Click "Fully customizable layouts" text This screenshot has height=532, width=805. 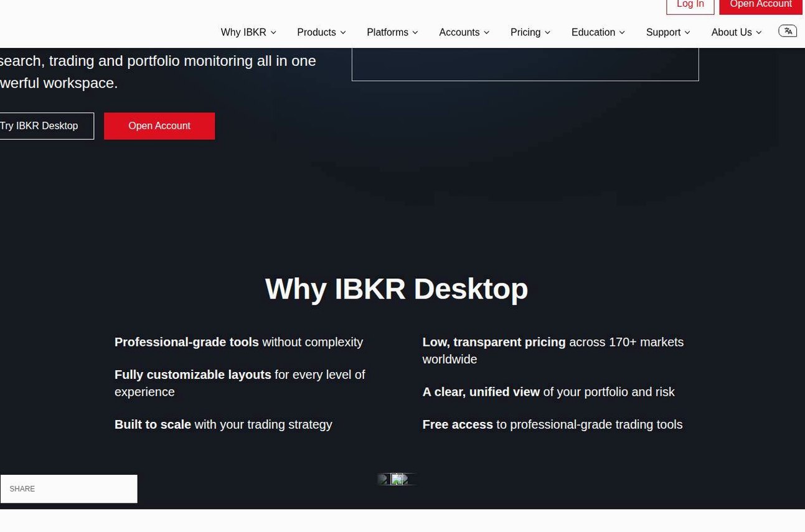(193, 375)
